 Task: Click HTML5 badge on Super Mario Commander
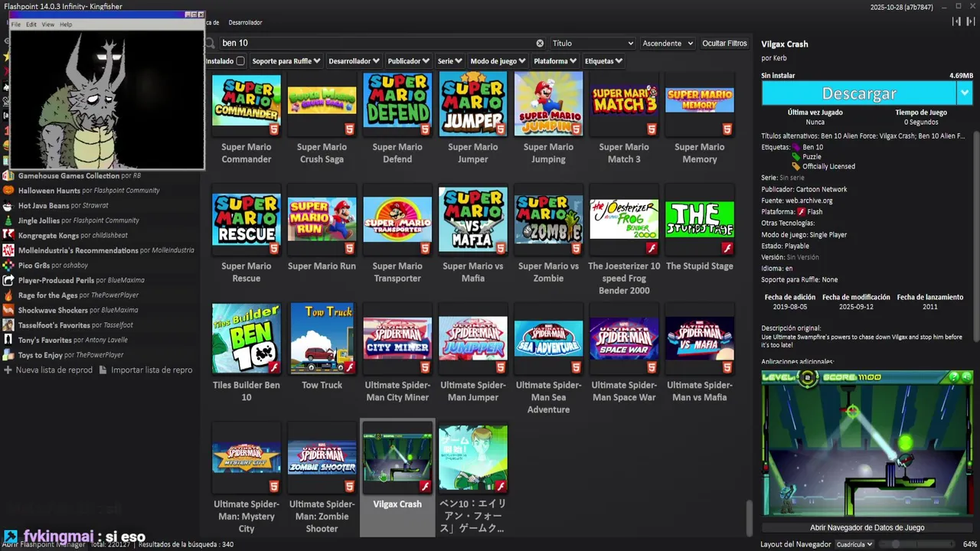(x=274, y=129)
